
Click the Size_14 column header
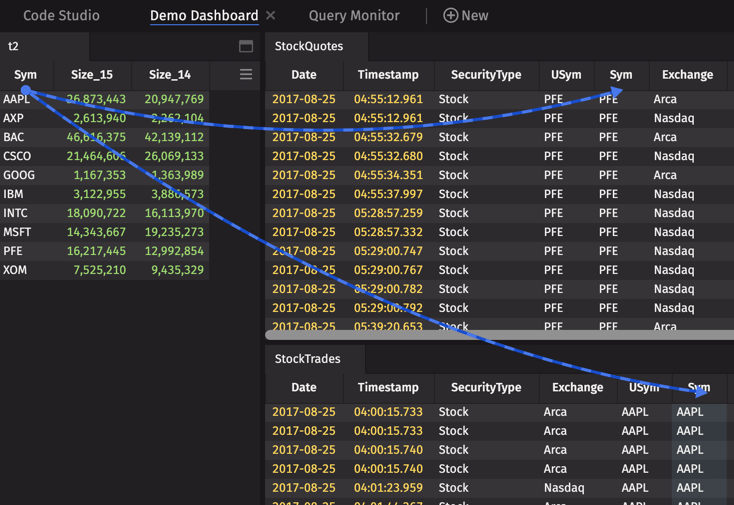click(169, 75)
